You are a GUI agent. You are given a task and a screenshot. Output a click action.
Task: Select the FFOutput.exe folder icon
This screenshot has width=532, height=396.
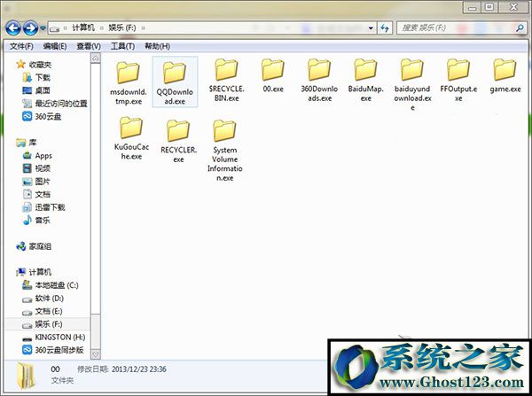click(x=458, y=70)
